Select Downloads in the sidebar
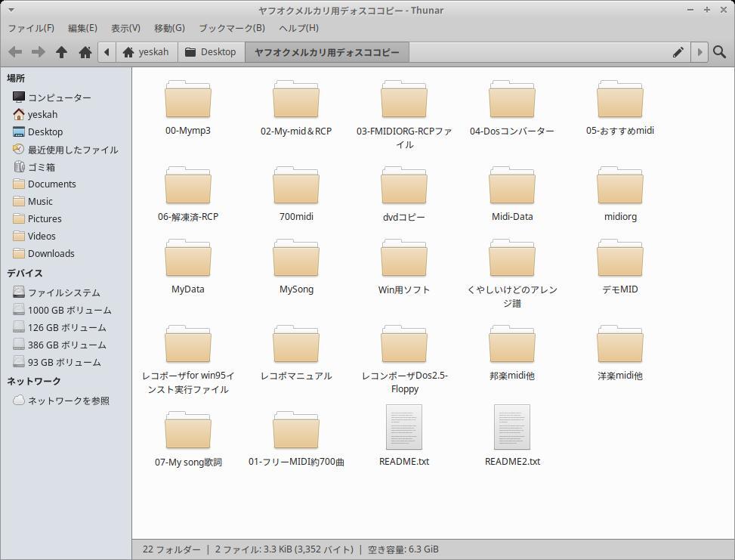The width and height of the screenshot is (735, 560). coord(51,253)
